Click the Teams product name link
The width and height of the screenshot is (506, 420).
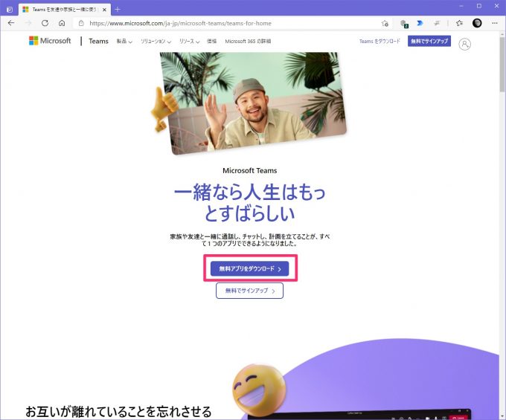(x=98, y=42)
